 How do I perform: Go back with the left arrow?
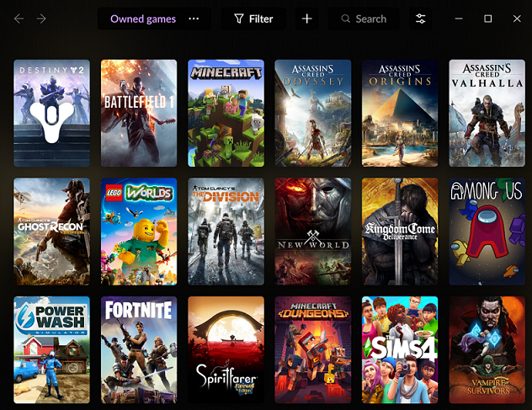tap(19, 19)
